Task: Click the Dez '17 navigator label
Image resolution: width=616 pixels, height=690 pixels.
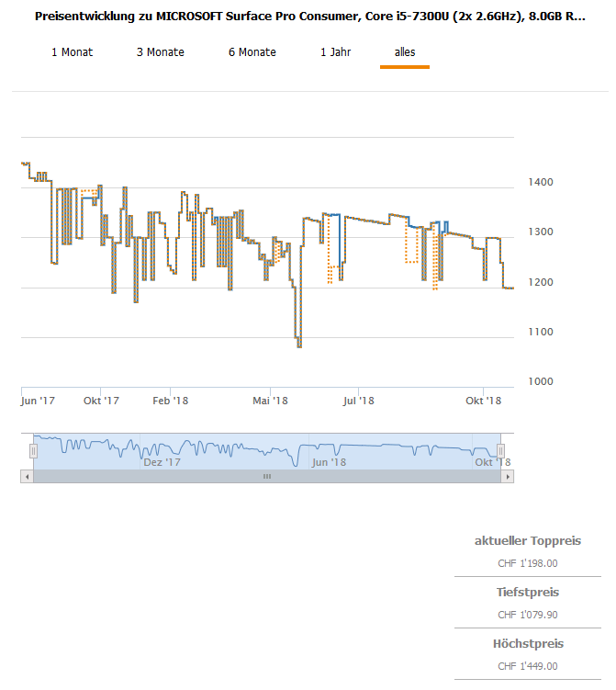Action: [162, 462]
